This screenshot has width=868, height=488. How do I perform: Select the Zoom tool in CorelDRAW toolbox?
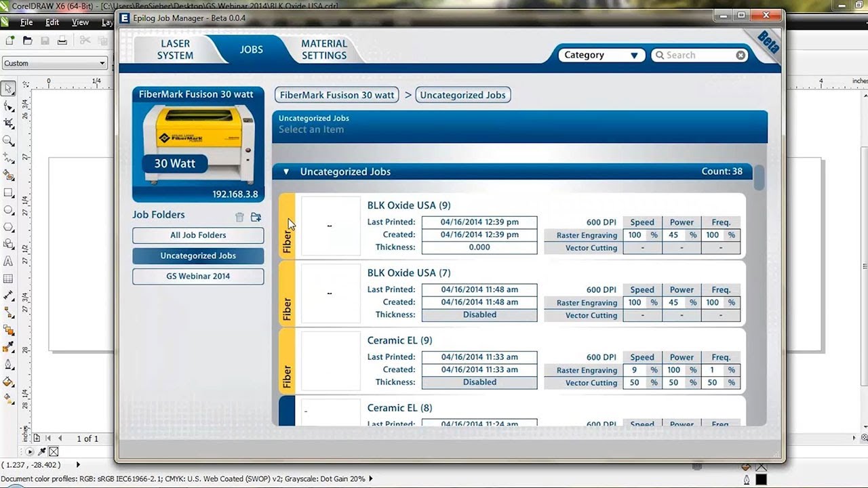coord(8,141)
